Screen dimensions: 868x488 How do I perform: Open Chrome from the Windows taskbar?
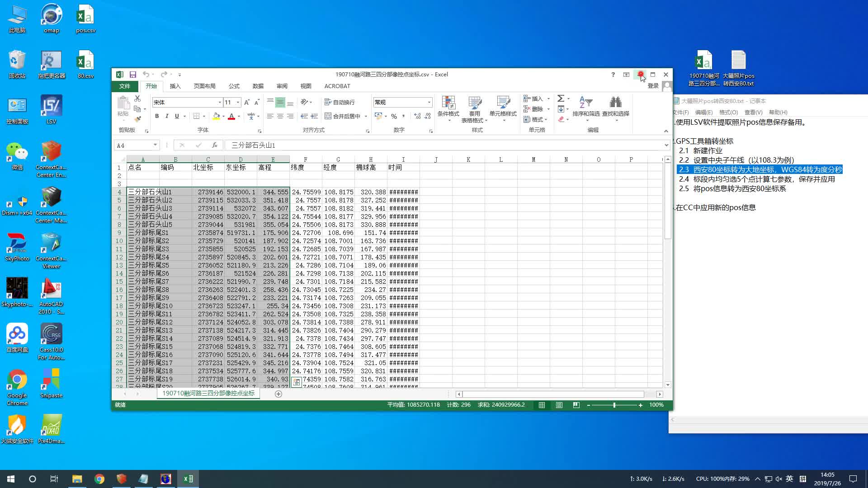point(99,479)
